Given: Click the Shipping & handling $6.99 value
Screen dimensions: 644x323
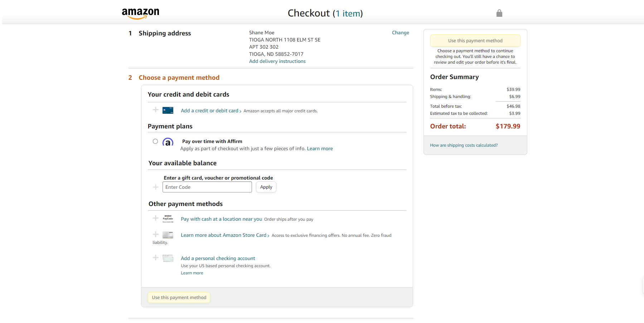Looking at the screenshot, I should (x=515, y=97).
